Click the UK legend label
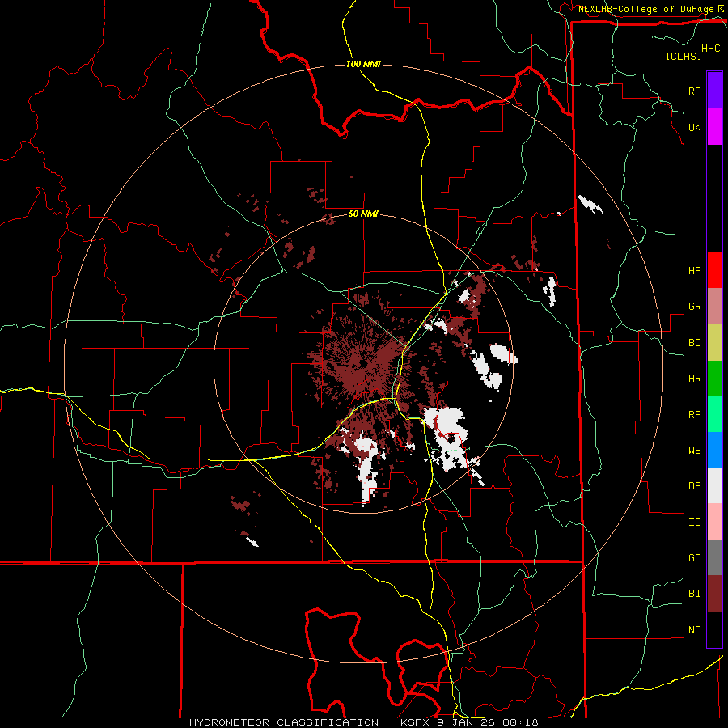 pos(694,127)
